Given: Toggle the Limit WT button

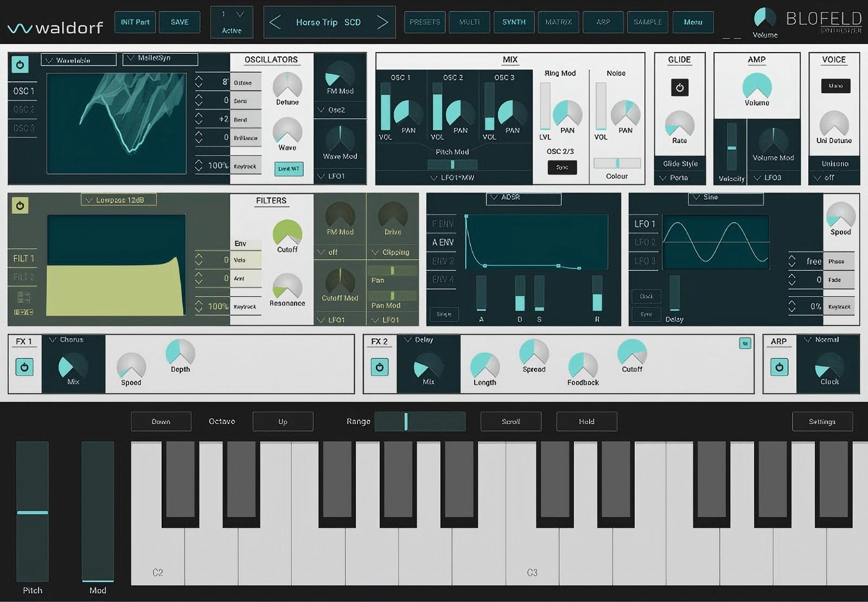Looking at the screenshot, I should [x=289, y=169].
